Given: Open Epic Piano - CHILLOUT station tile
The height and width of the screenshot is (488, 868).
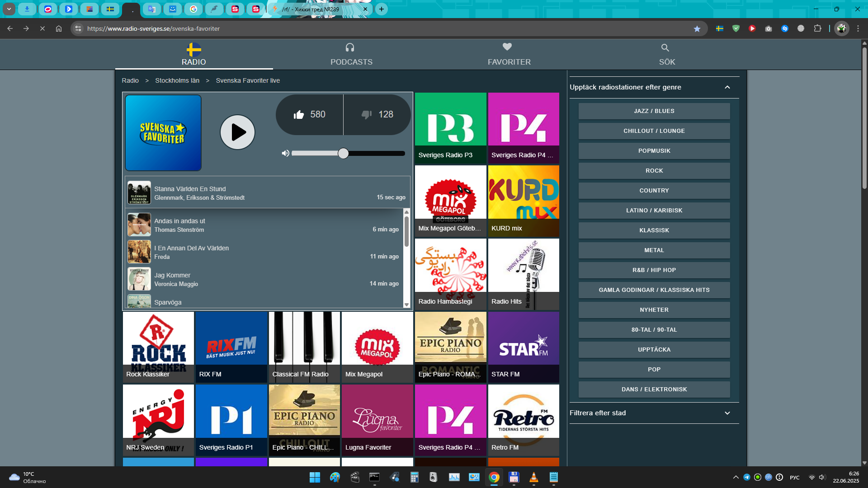Looking at the screenshot, I should coord(304,420).
